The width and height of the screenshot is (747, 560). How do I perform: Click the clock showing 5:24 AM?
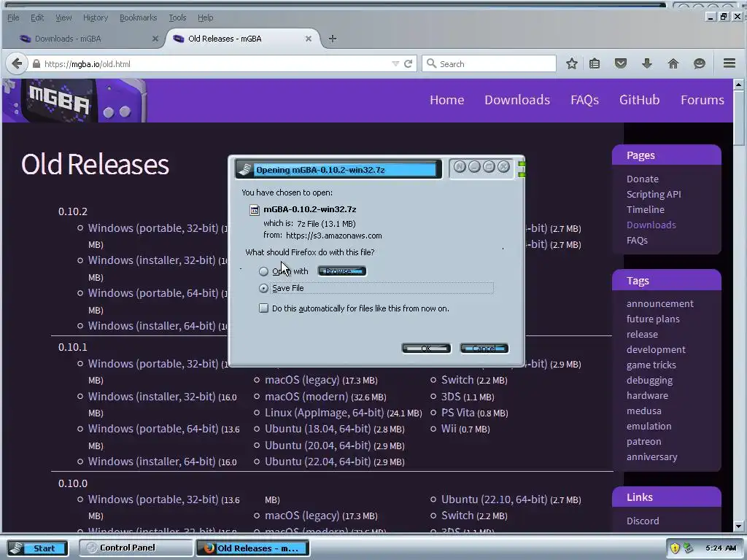click(x=721, y=548)
